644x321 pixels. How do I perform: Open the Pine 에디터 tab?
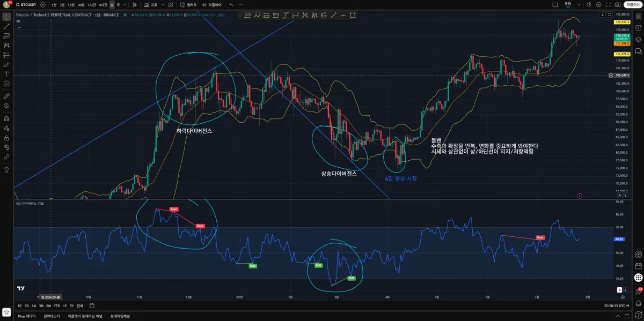27,316
